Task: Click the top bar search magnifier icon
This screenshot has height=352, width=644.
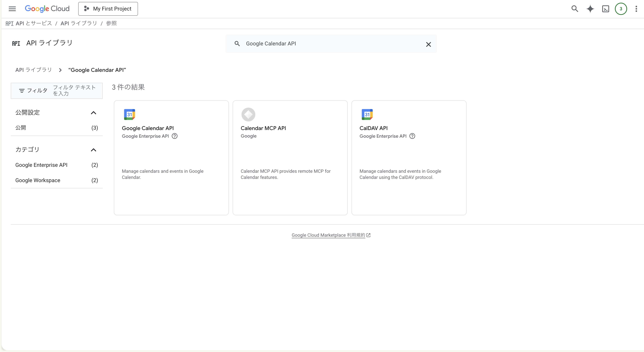Action: pos(575,9)
